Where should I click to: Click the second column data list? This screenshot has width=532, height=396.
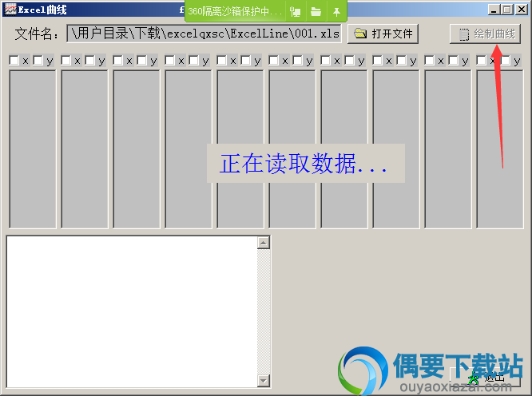pyautogui.click(x=85, y=149)
